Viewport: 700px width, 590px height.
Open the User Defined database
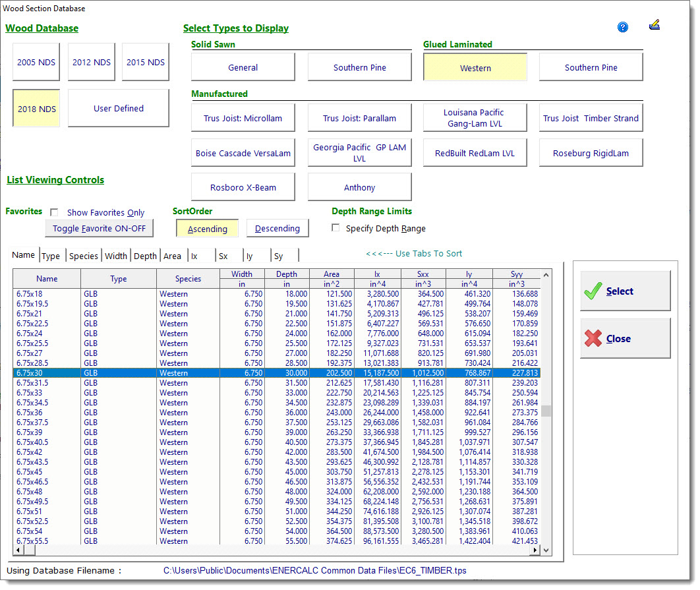pos(119,108)
